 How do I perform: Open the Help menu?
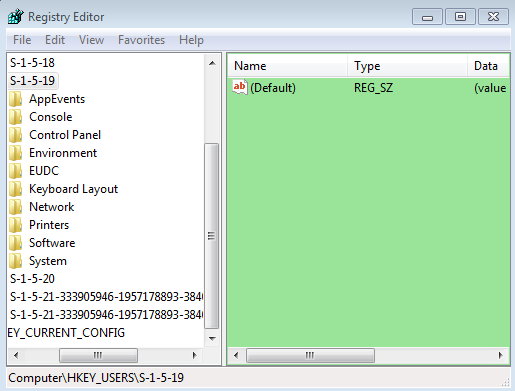(x=191, y=40)
